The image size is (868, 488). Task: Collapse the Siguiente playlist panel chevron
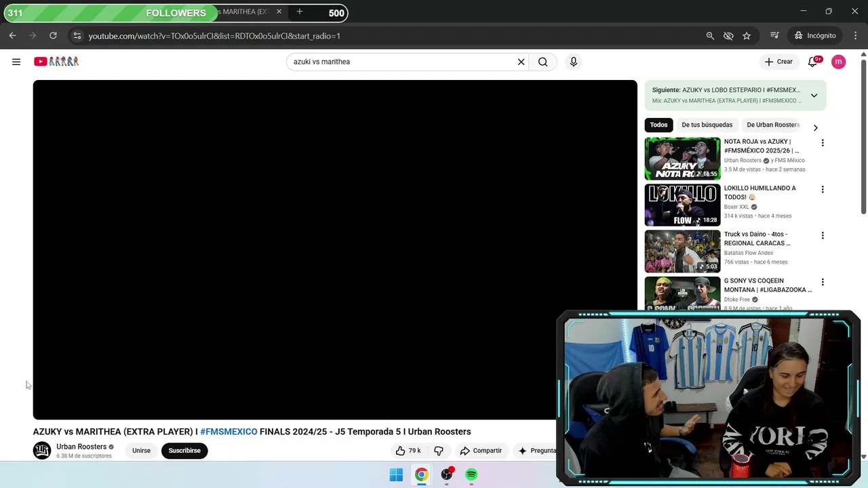click(x=814, y=95)
